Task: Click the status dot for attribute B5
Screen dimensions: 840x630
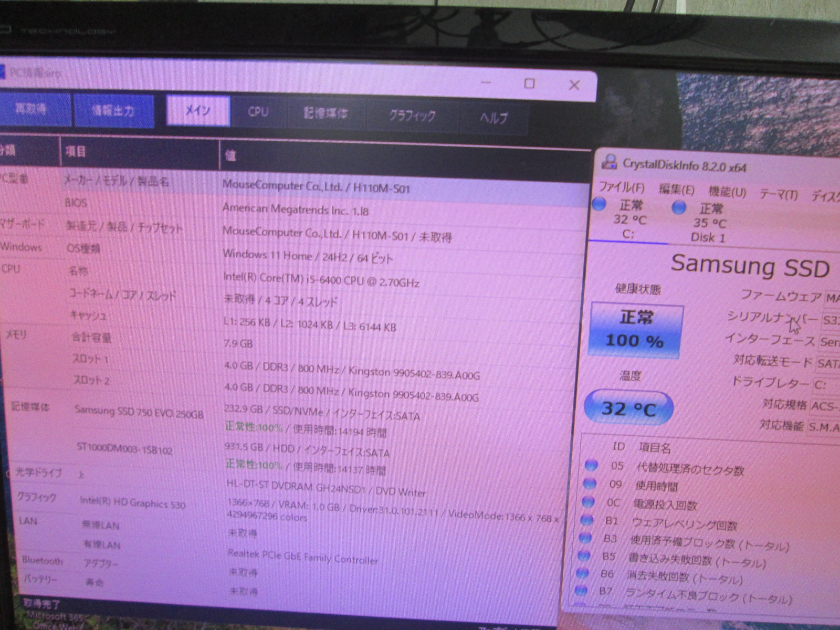Action: (x=584, y=555)
